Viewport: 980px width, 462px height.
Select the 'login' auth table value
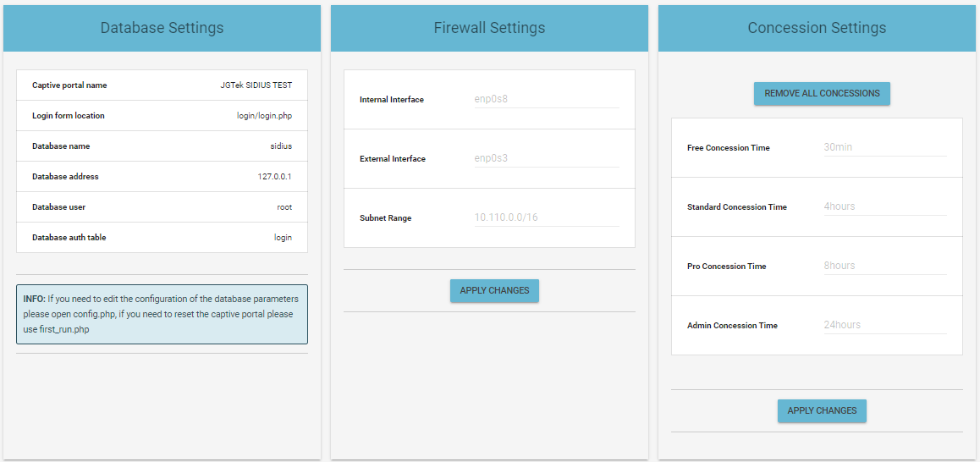click(x=284, y=238)
